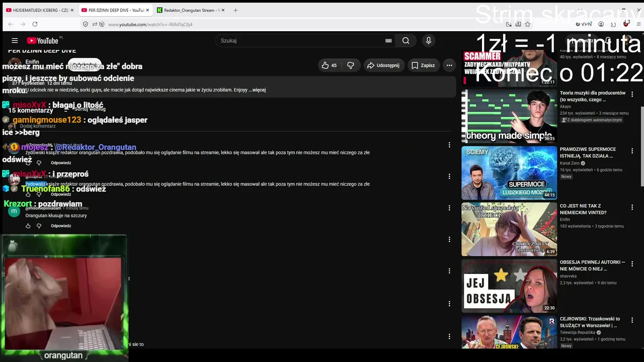Viewport: 644px width, 362px height.
Task: Expand the description with ...więcej
Action: 257,90
